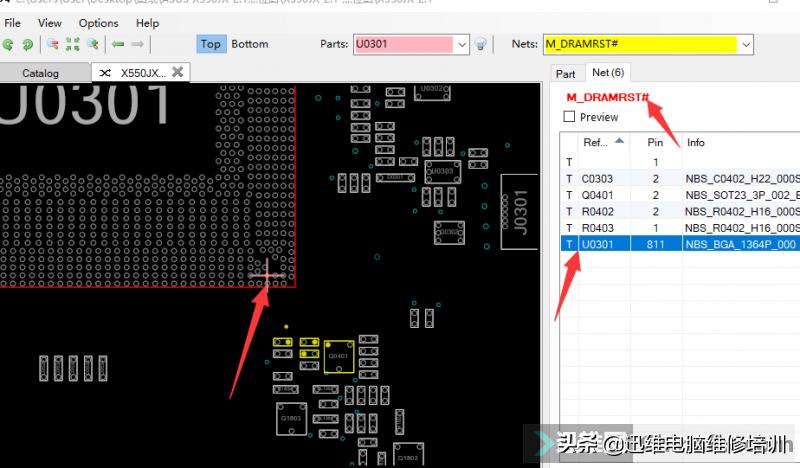Click the large U0301 chip label
Screen dimensions: 800x468
coord(84,105)
